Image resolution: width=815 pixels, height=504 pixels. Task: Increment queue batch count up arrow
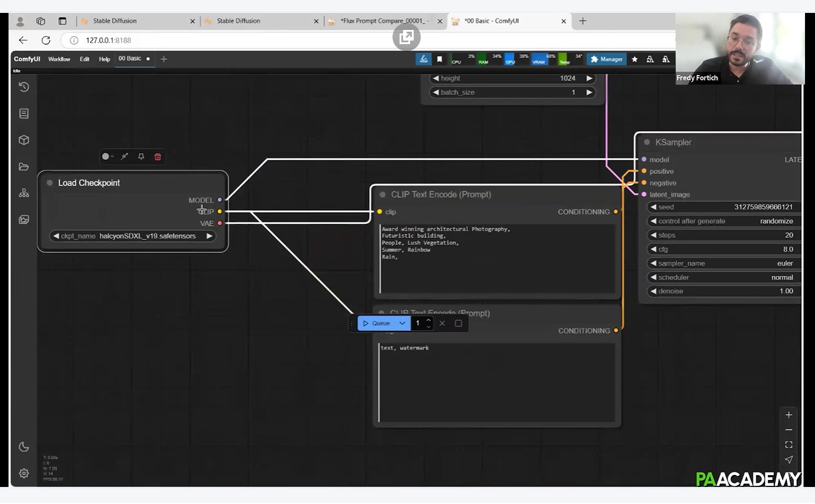click(x=428, y=320)
